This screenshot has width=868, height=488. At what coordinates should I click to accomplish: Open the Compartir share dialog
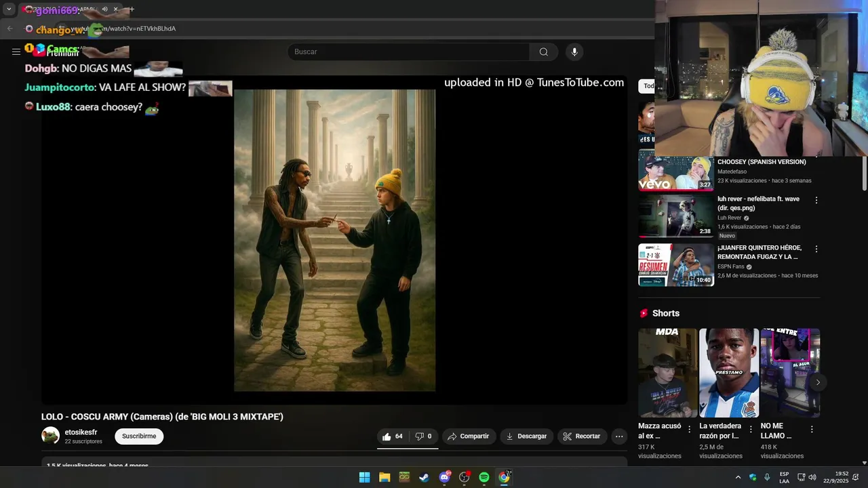468,436
